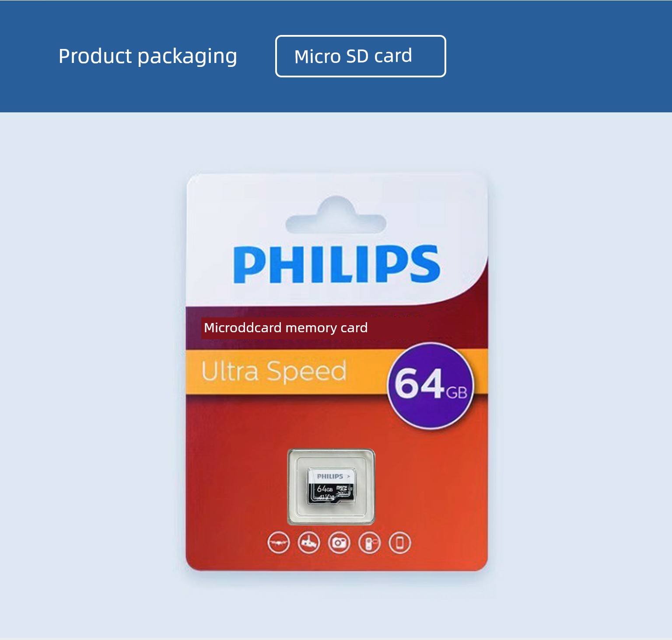
Task: Click the hang hole cutout on package
Action: click(x=336, y=215)
